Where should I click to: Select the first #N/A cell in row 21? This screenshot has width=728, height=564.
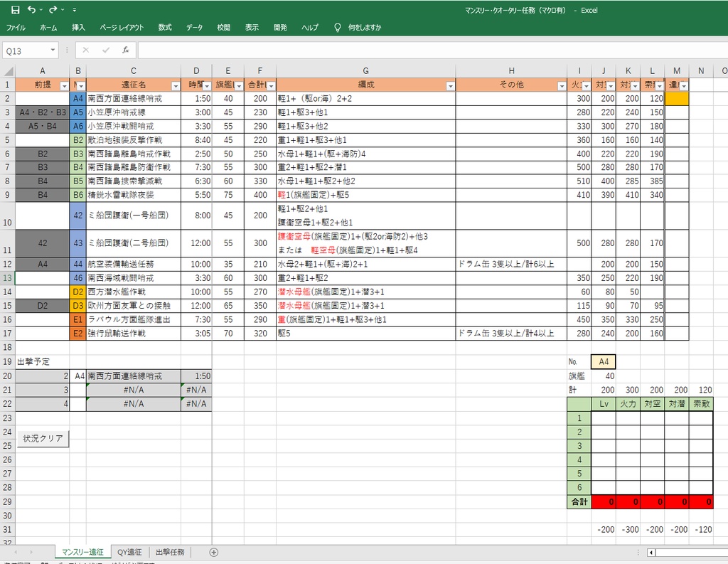133,390
